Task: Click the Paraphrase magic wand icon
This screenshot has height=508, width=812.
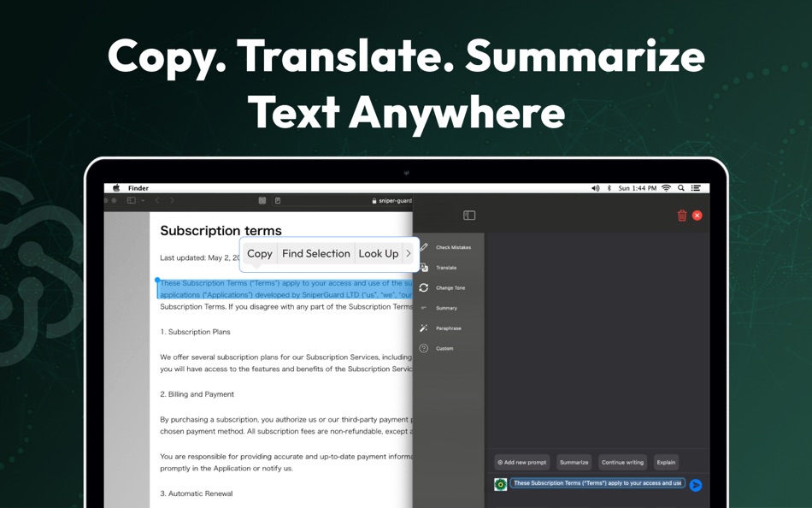Action: (x=424, y=328)
